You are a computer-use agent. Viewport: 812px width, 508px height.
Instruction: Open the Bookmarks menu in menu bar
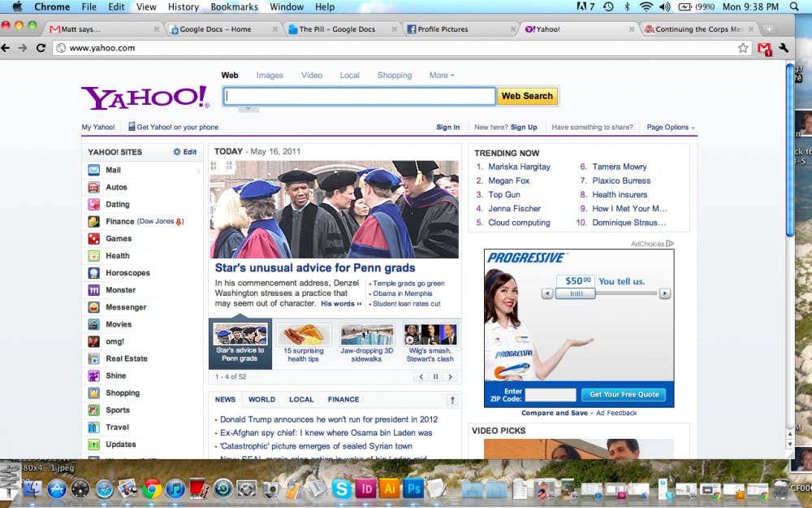(x=234, y=7)
